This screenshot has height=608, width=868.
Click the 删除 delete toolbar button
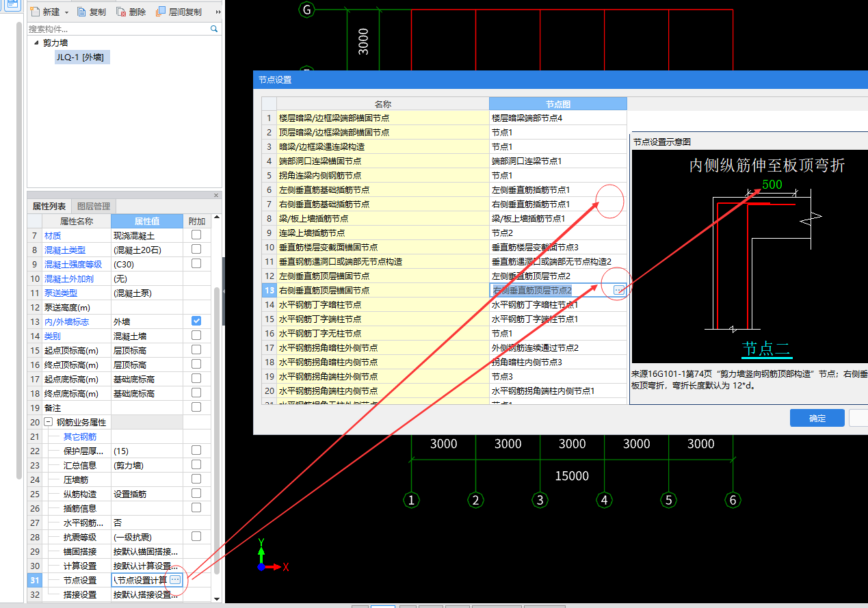click(131, 12)
